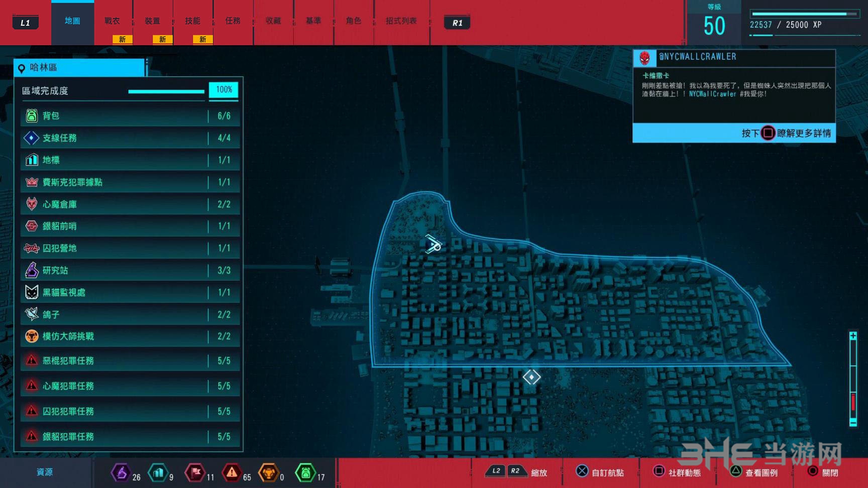This screenshot has height=488, width=868.
Task: Open the 基準 tab
Action: 313,21
